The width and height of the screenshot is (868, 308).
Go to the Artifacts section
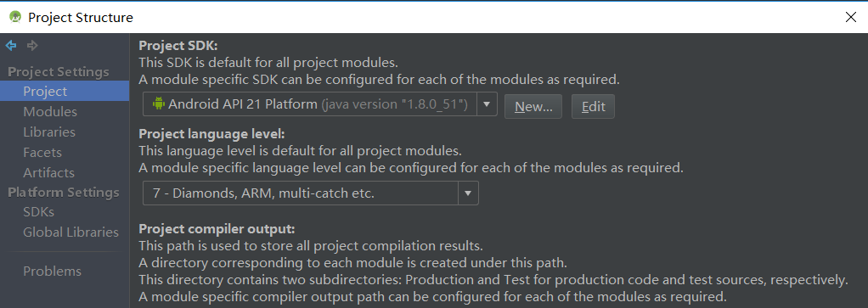(48, 172)
